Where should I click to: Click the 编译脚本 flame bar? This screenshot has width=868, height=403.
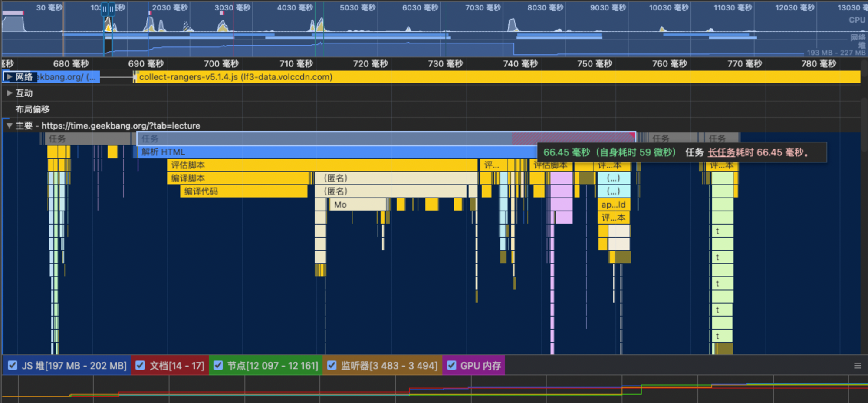(x=239, y=178)
